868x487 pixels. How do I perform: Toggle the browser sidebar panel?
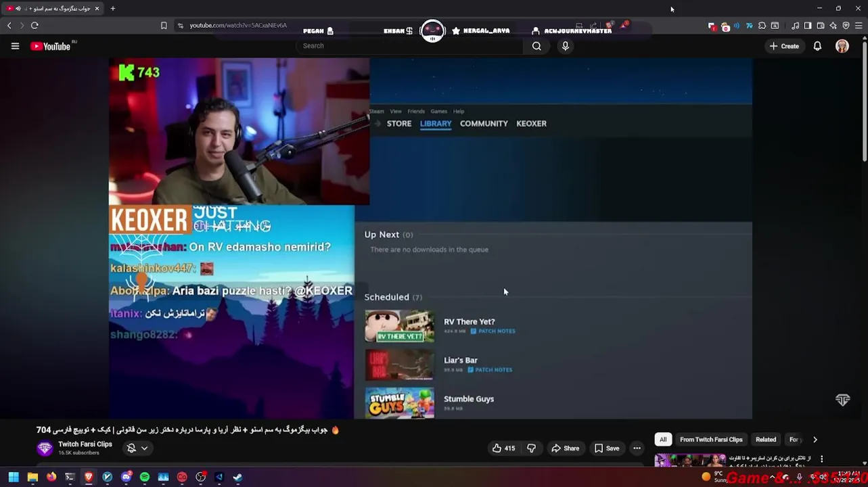pyautogui.click(x=808, y=26)
